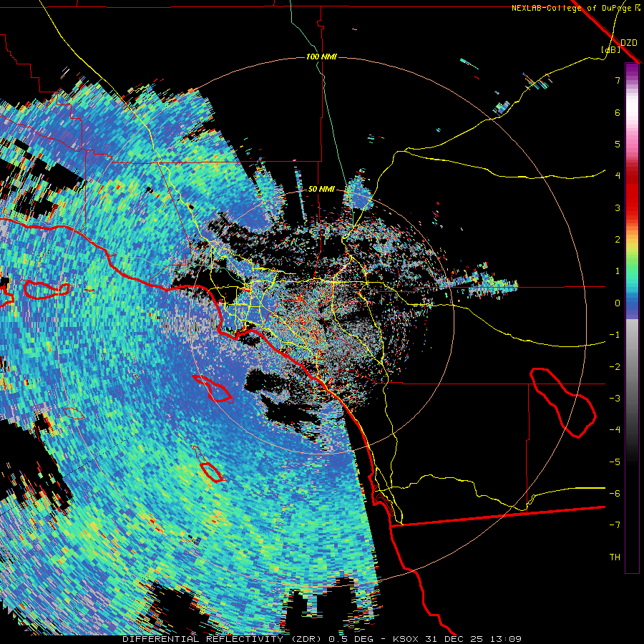Click the 5 value on the color scale
Image resolution: width=644 pixels, height=644 pixels.
point(618,144)
